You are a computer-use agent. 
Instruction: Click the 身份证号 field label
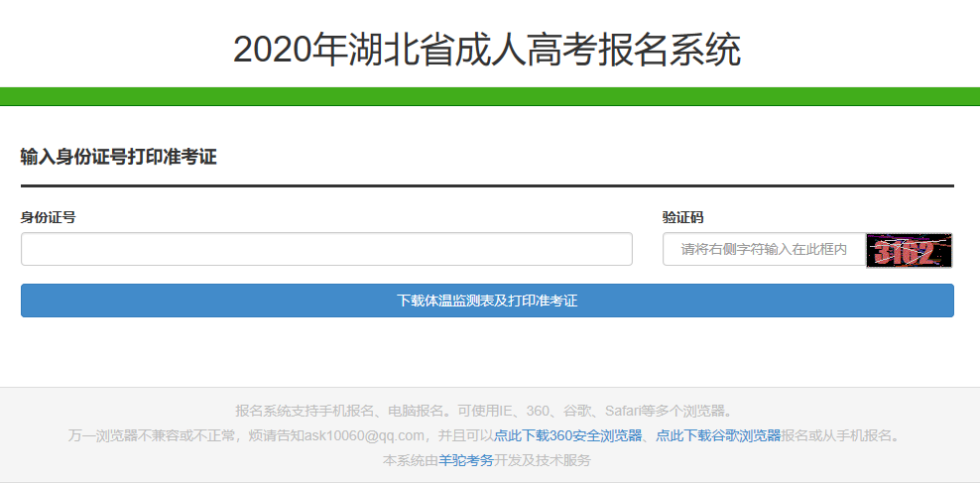(x=48, y=217)
